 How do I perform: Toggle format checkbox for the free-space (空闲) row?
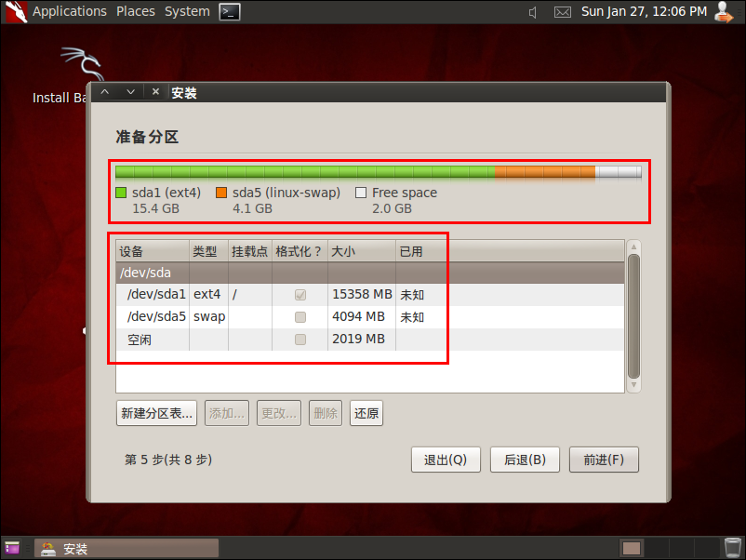pos(300,340)
